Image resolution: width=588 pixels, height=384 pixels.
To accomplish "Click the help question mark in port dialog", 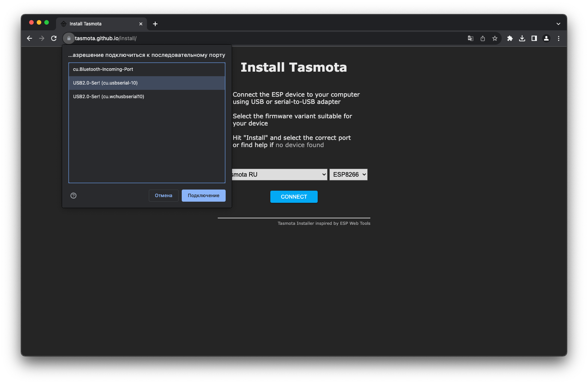I will (73, 196).
